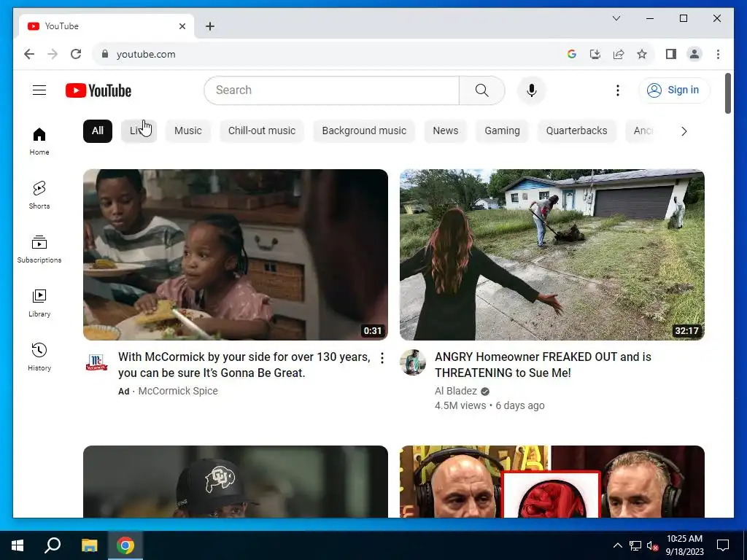Click the install app icon in address bar
This screenshot has width=747, height=560.
click(595, 54)
